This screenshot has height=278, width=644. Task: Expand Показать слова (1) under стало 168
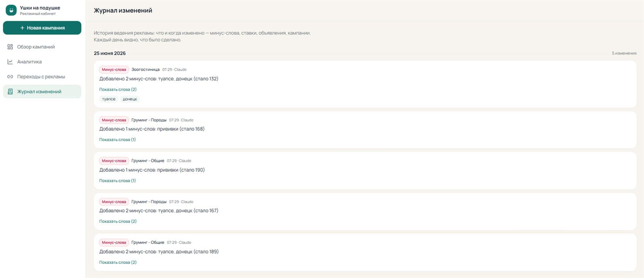pos(118,140)
